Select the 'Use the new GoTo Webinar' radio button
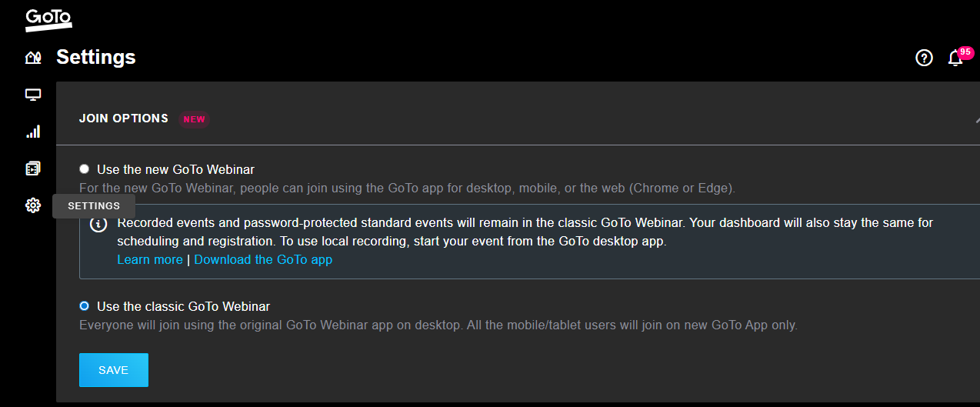Screen dimensions: 980x407 click(85, 169)
